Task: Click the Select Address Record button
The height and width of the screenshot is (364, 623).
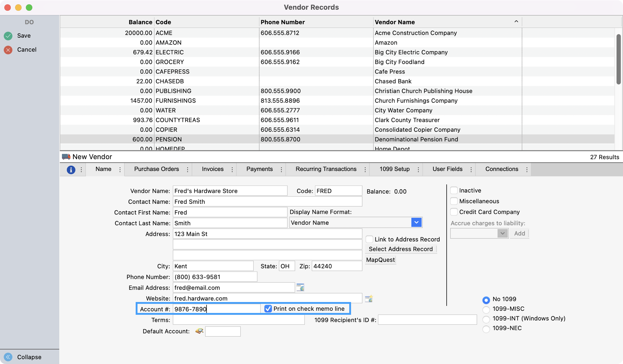Action: pyautogui.click(x=401, y=249)
